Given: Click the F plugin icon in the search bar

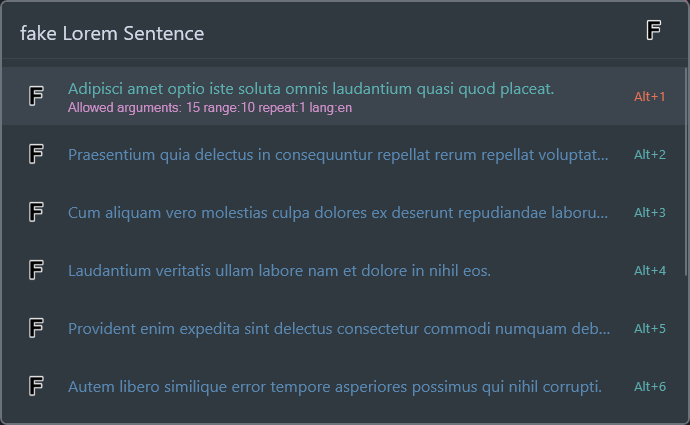Looking at the screenshot, I should pyautogui.click(x=654, y=31).
